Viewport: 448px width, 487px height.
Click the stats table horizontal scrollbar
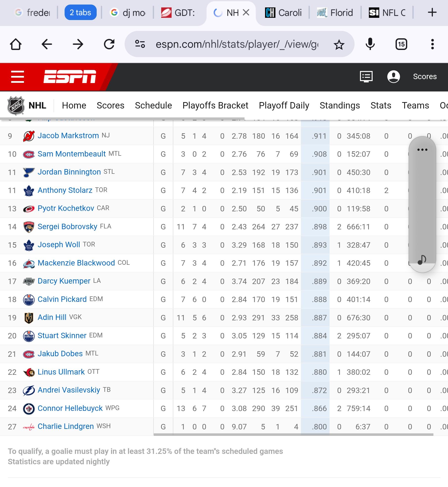pos(293,434)
